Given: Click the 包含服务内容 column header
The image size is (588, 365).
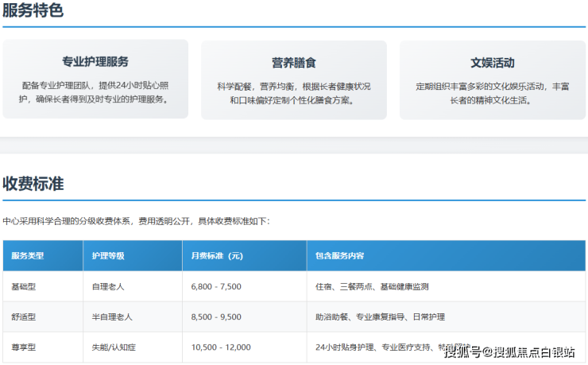Looking at the screenshot, I should point(340,256).
